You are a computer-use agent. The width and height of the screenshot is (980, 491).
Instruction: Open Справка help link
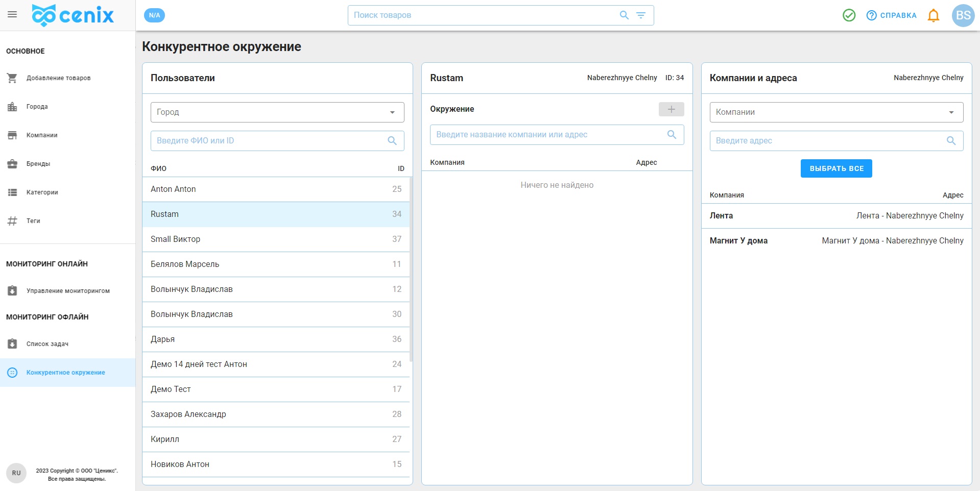point(892,15)
